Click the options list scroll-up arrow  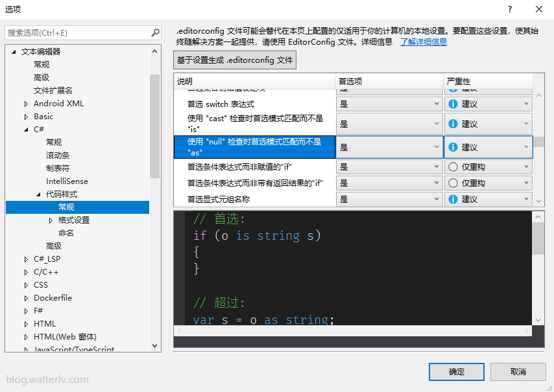(538, 95)
